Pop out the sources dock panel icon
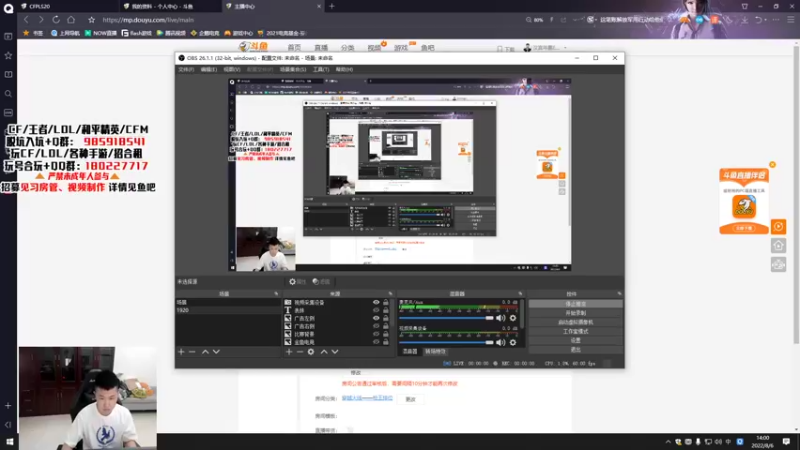Screen dimensions: 800x450 pos(390,294)
